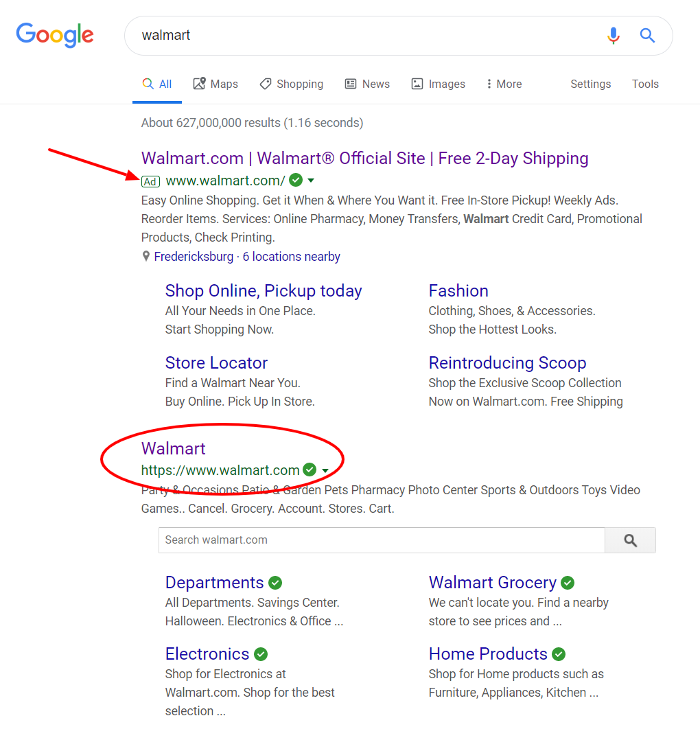700x729 pixels.
Task: Click the Ad badge label
Action: click(150, 181)
